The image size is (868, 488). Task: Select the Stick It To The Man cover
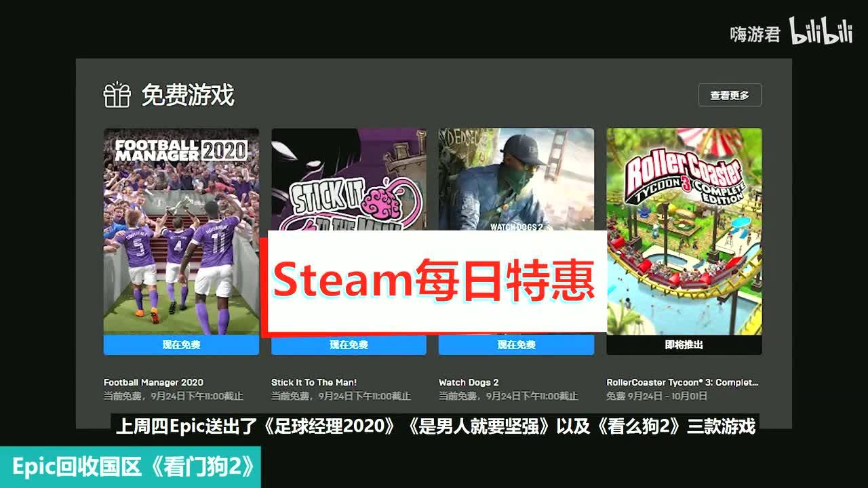coord(349,180)
